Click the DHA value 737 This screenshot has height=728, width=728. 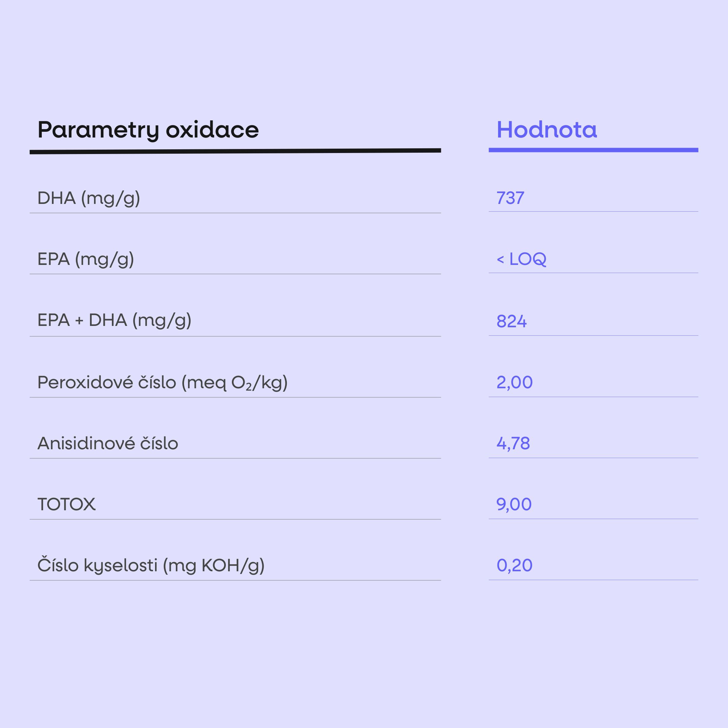click(510, 198)
